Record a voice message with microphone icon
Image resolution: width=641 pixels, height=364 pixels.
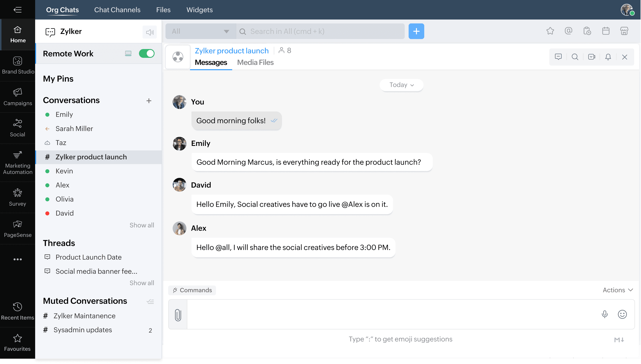pos(605,314)
